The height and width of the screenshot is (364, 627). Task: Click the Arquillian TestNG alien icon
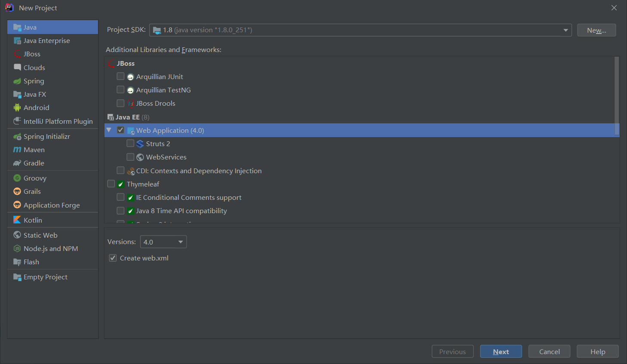click(131, 90)
